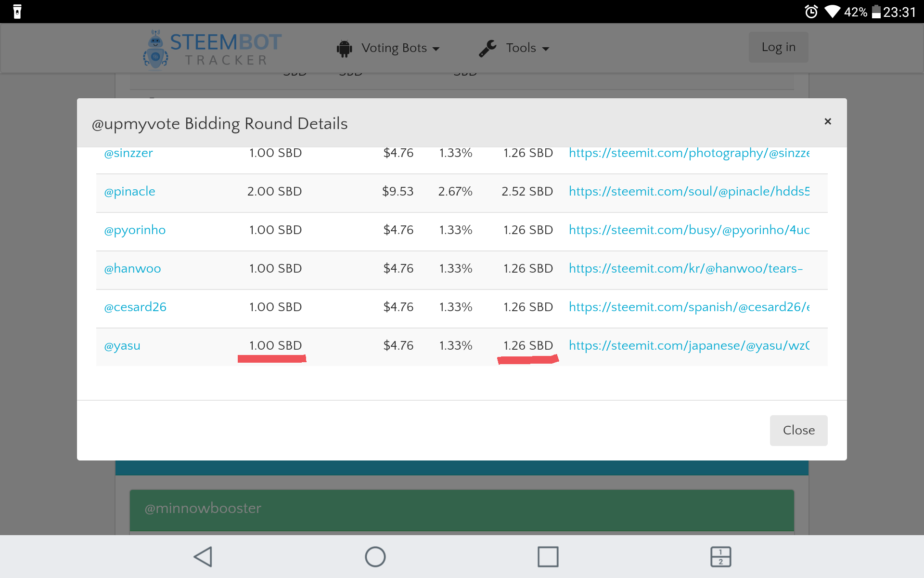The height and width of the screenshot is (578, 924).
Task: Select the 1.33% value in cesard26 row
Action: coord(456,307)
